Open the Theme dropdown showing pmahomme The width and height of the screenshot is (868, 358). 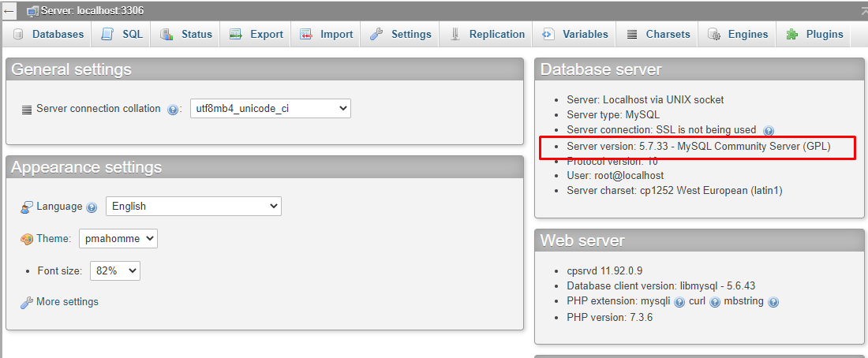click(118, 238)
